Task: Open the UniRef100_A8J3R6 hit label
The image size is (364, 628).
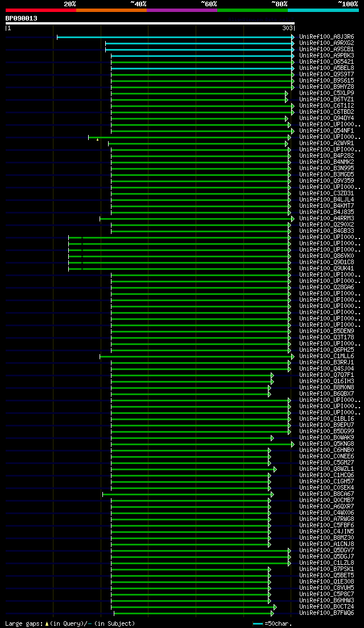Action: click(x=326, y=37)
